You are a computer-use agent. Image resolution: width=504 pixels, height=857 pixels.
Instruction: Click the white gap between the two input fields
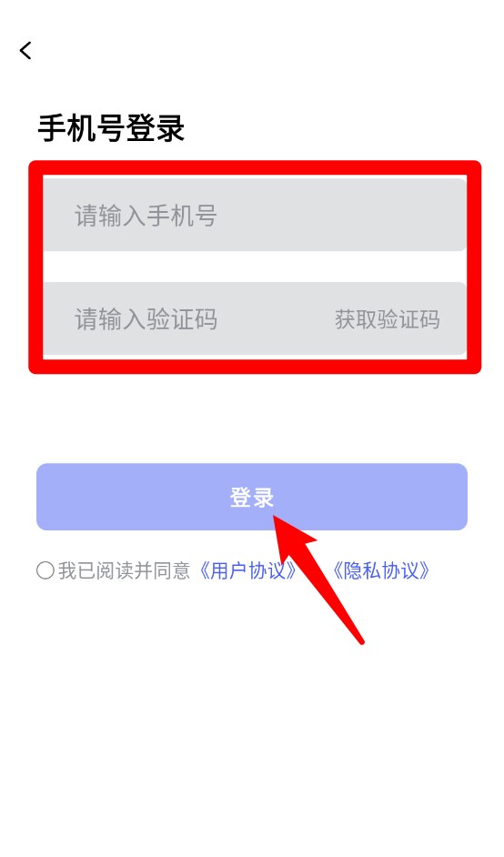255,267
